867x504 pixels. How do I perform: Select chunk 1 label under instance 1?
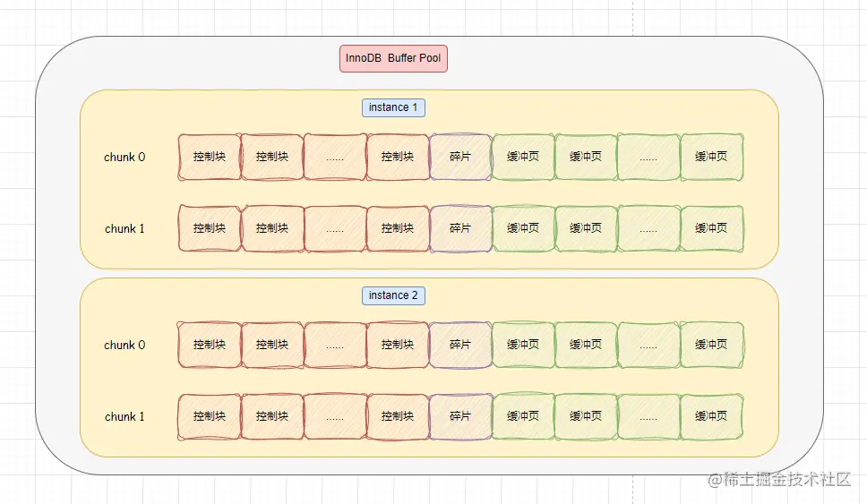[124, 229]
